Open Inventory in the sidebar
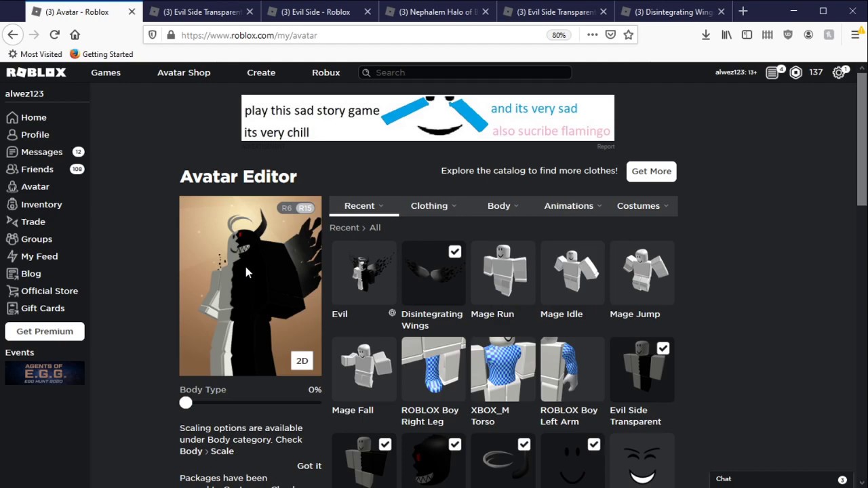868x488 pixels. click(x=35, y=204)
